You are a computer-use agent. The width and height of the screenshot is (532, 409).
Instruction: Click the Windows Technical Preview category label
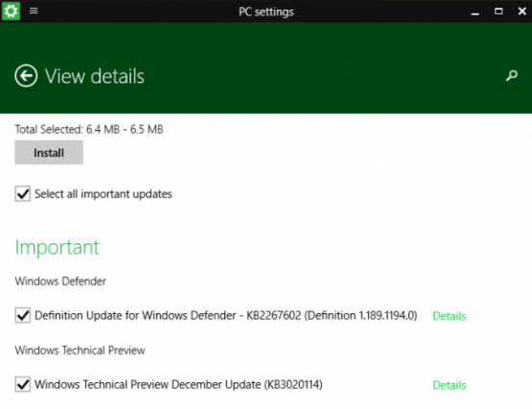click(x=80, y=351)
